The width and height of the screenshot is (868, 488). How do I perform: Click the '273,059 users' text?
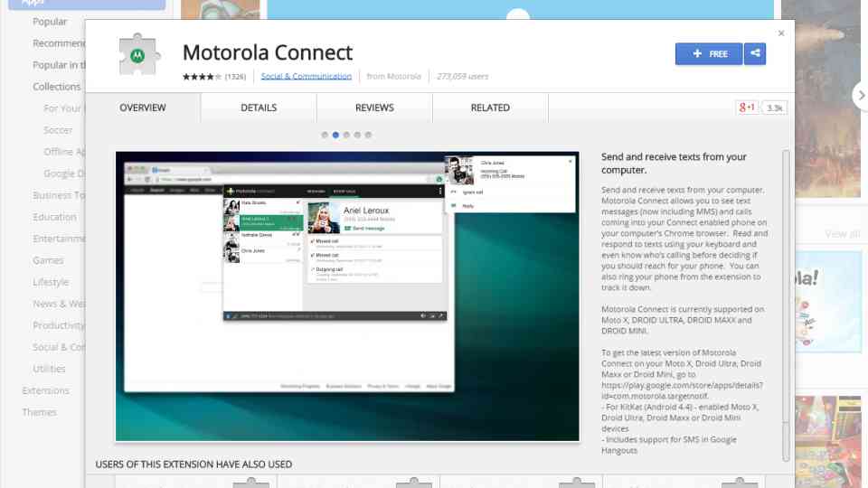click(x=463, y=76)
